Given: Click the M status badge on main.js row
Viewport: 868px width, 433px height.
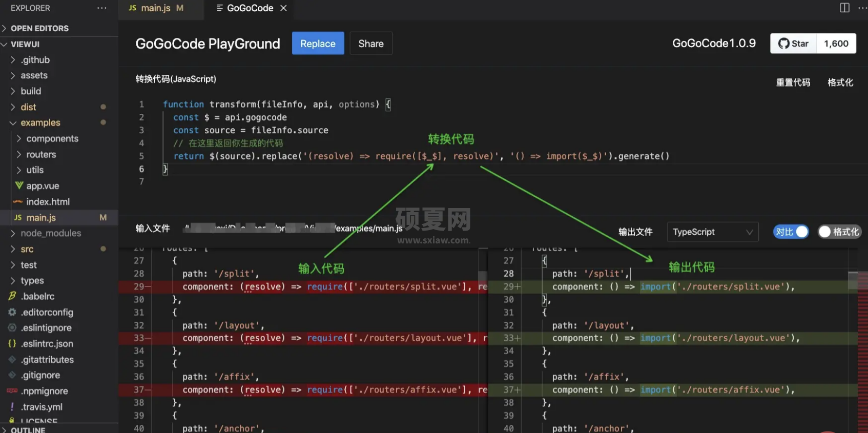Looking at the screenshot, I should pyautogui.click(x=103, y=218).
